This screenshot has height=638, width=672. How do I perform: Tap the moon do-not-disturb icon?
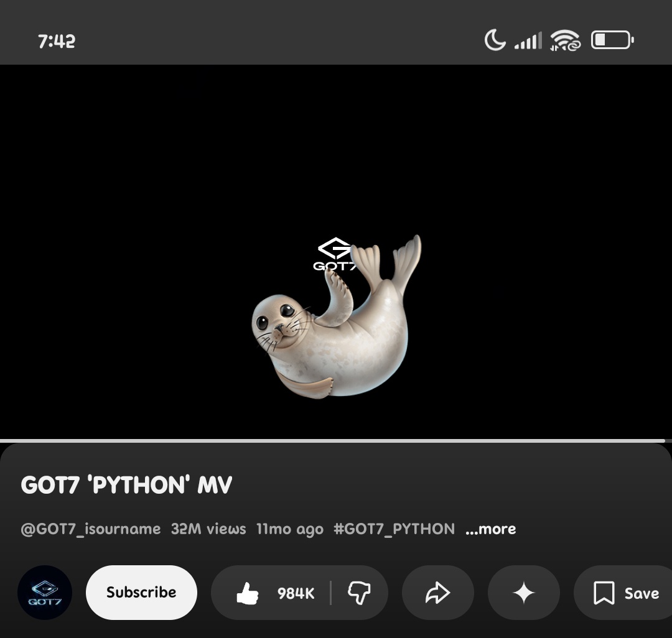(495, 40)
